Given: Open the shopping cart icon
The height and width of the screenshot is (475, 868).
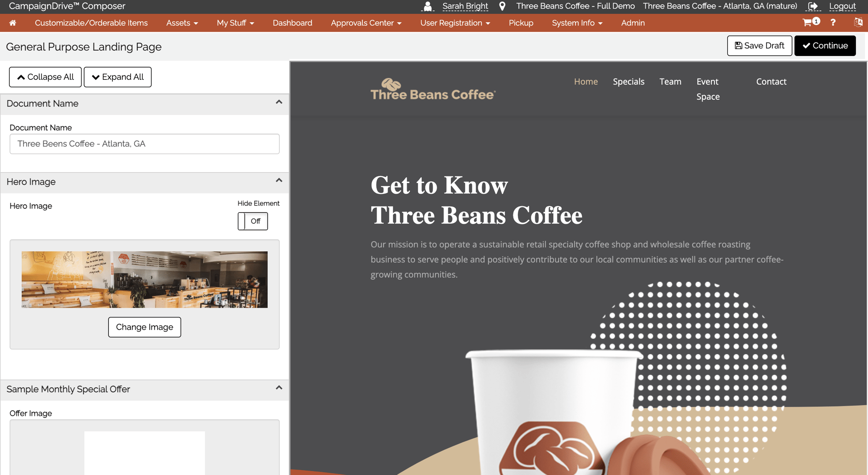Looking at the screenshot, I should point(811,23).
